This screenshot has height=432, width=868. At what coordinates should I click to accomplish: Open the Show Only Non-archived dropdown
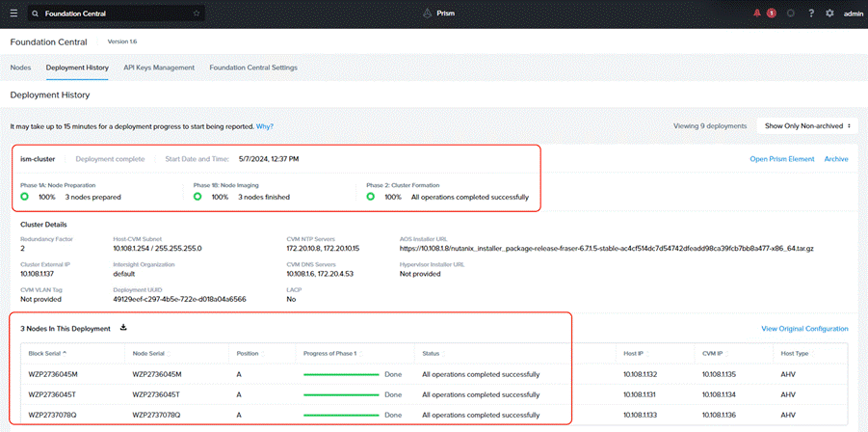tap(807, 125)
